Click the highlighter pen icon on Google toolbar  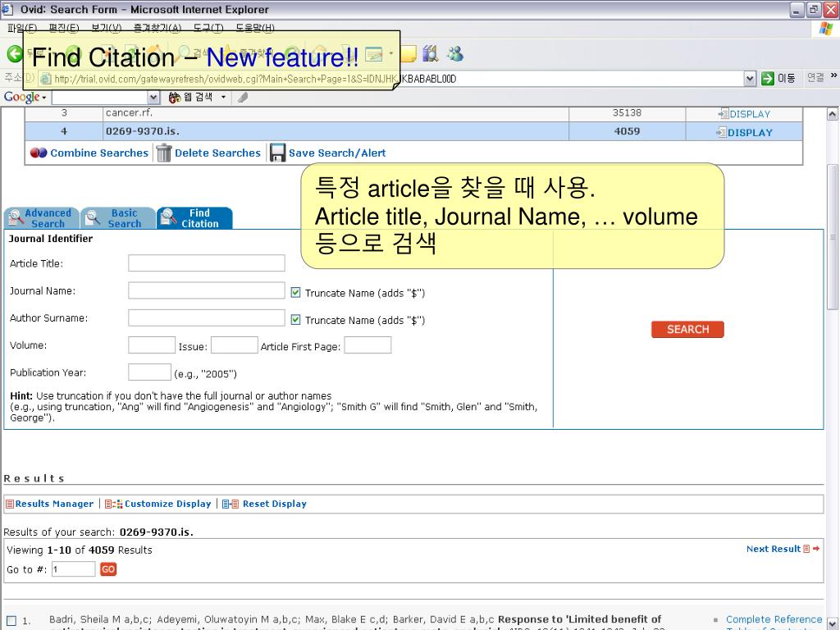click(243, 98)
